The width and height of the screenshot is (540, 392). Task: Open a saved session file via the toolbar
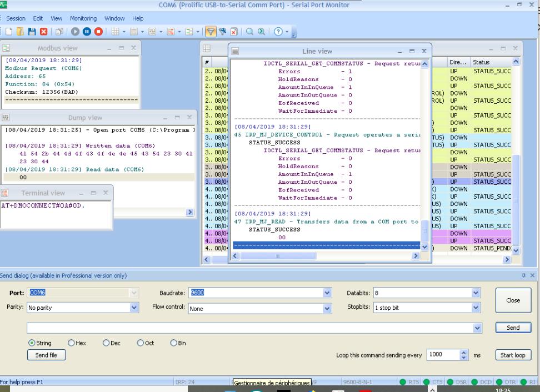click(x=21, y=32)
